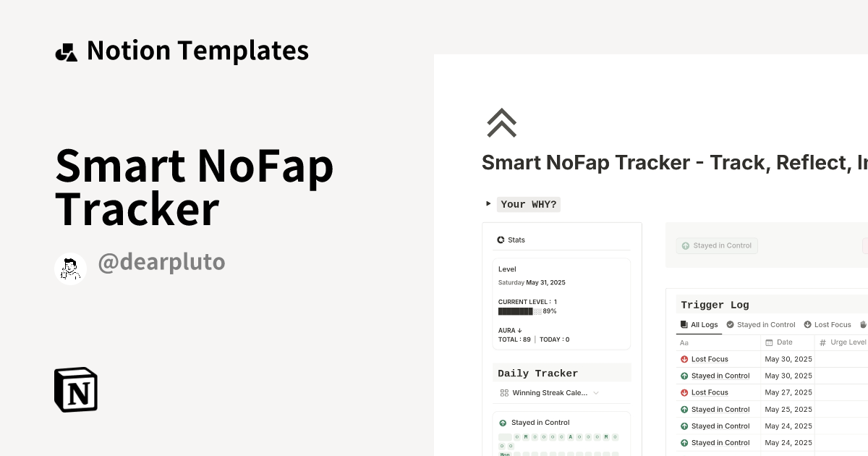Click the grid icon beside Winning Streak view
This screenshot has height=456, width=868.
coord(503,392)
